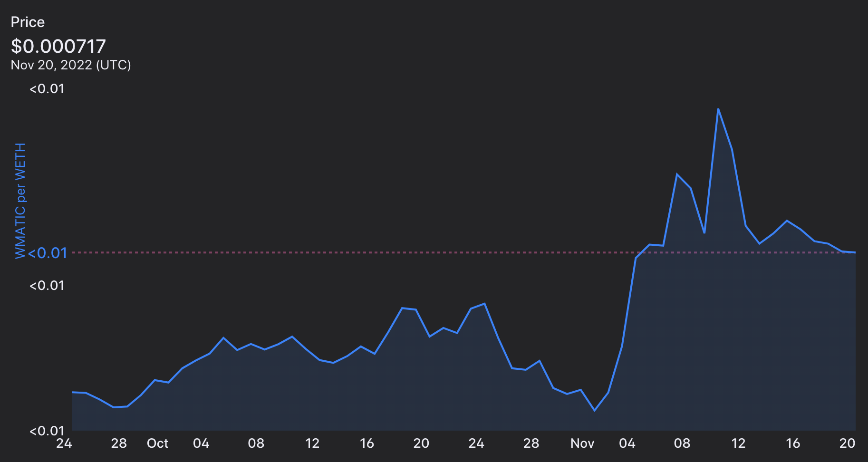
Task: Click the dotted horizontal current price line
Action: coord(333,252)
